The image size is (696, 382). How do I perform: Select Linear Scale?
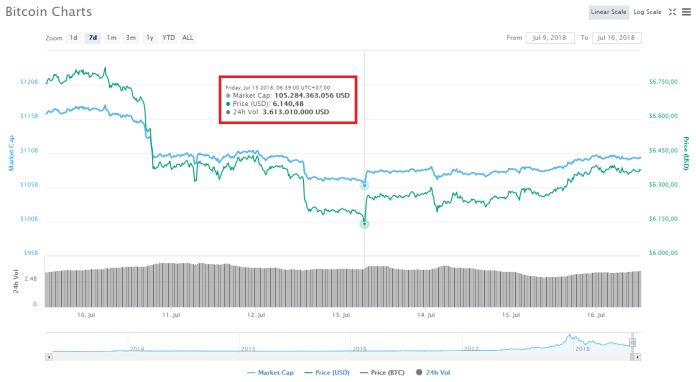[609, 12]
